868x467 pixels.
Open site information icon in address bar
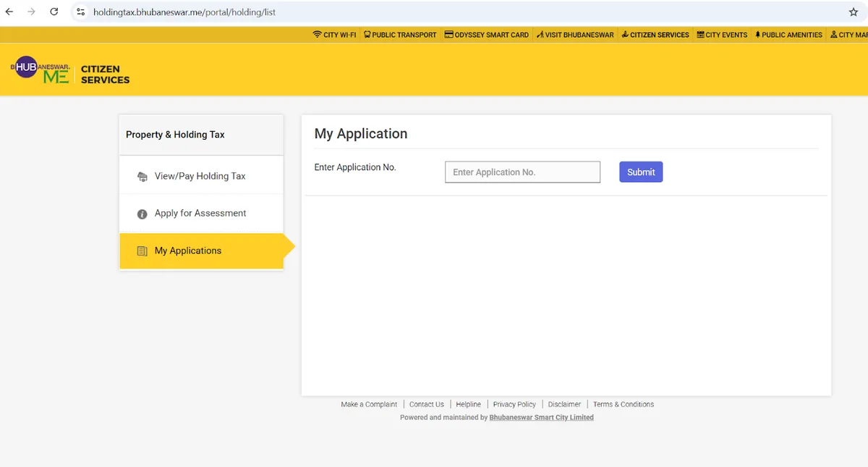tap(81, 12)
